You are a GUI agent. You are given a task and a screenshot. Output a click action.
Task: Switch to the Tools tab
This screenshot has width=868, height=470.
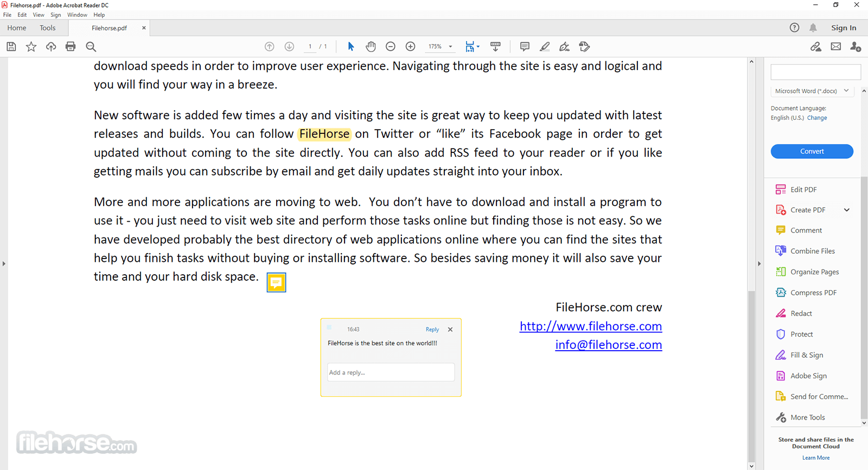[48, 28]
